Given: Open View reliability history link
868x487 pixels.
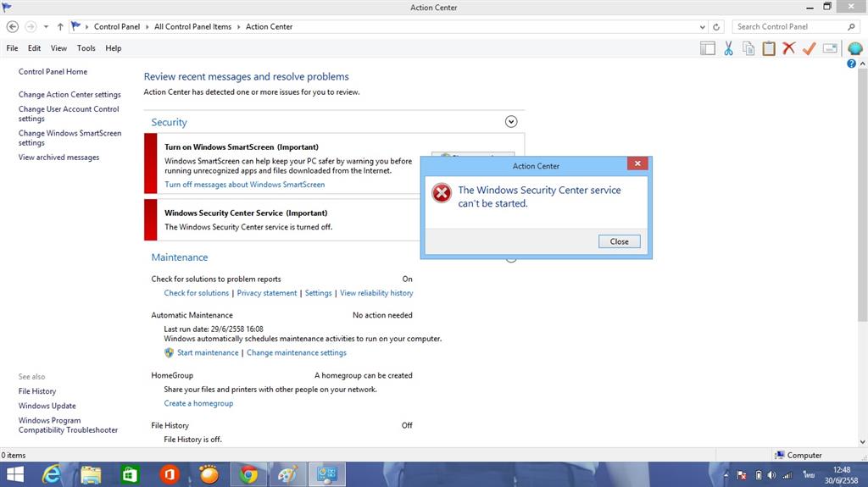Looking at the screenshot, I should pos(376,293).
